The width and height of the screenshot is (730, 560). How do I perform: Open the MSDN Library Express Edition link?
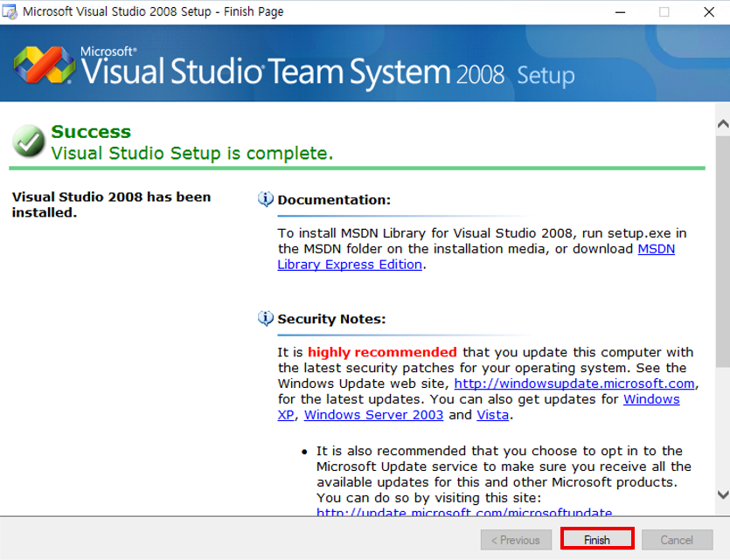pyautogui.click(x=349, y=265)
